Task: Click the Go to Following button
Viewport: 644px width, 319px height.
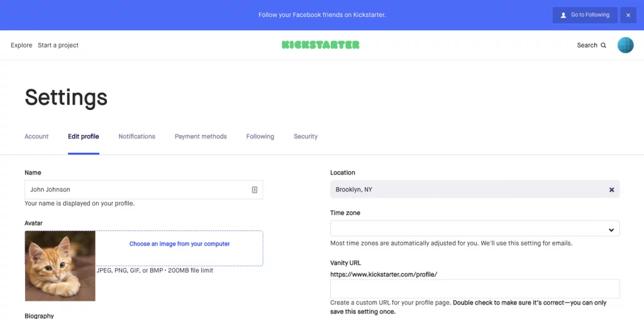Action: [x=585, y=15]
